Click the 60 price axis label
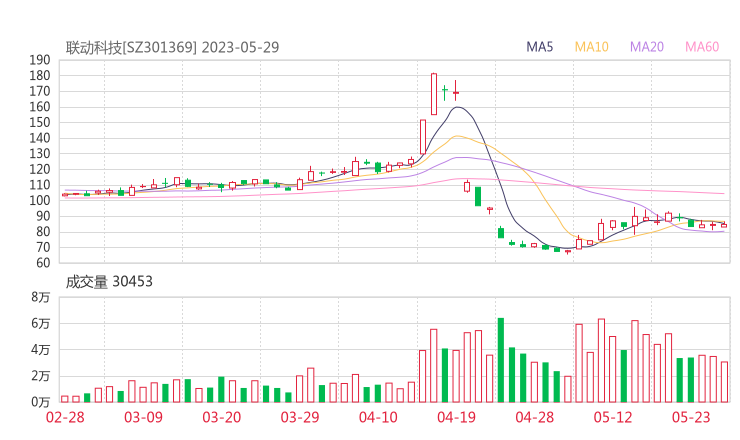Screen dimensions: 740x440 click(x=43, y=263)
